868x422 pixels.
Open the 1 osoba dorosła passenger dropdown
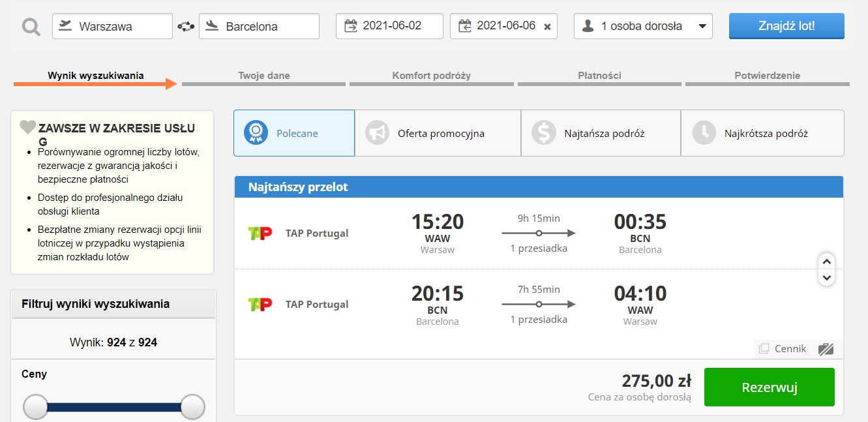coord(643,26)
